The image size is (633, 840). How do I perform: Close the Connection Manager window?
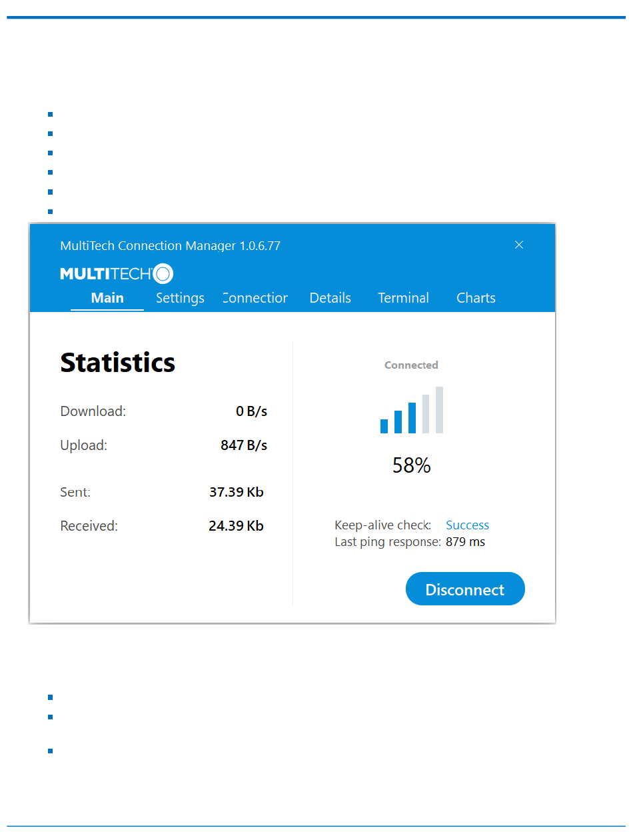click(x=519, y=245)
